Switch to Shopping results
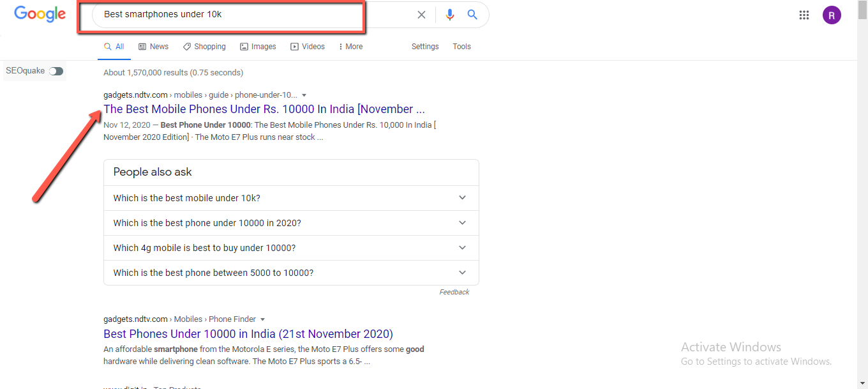 pos(204,46)
